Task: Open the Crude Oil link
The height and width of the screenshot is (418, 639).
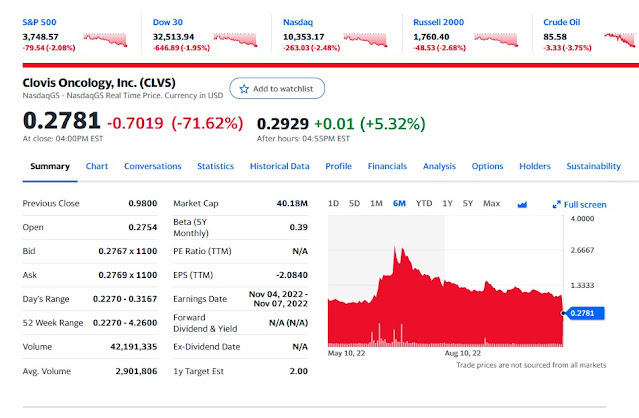Action: 562,22
